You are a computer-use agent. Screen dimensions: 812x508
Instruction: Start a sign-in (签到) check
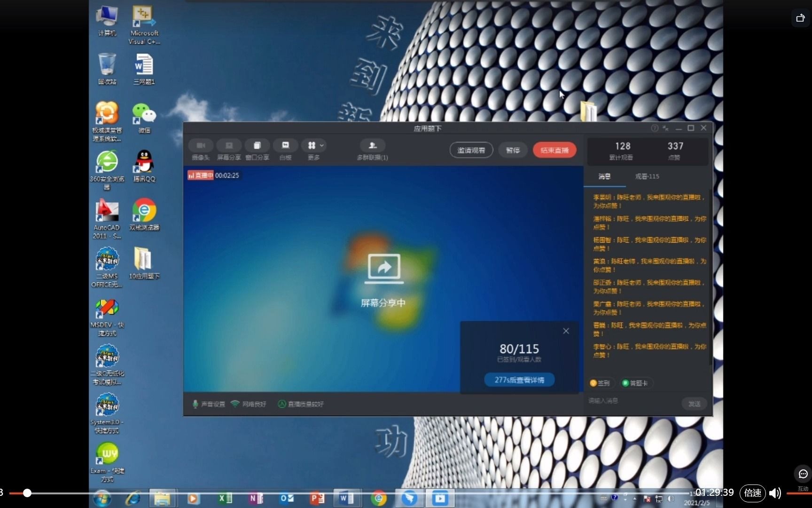(x=600, y=383)
